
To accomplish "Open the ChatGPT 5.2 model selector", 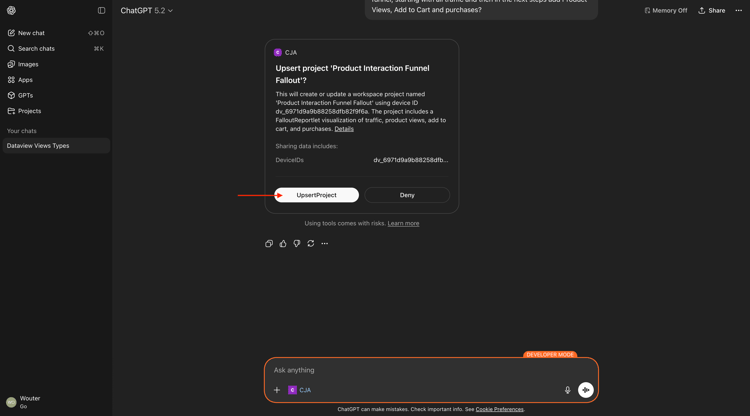I will (146, 11).
